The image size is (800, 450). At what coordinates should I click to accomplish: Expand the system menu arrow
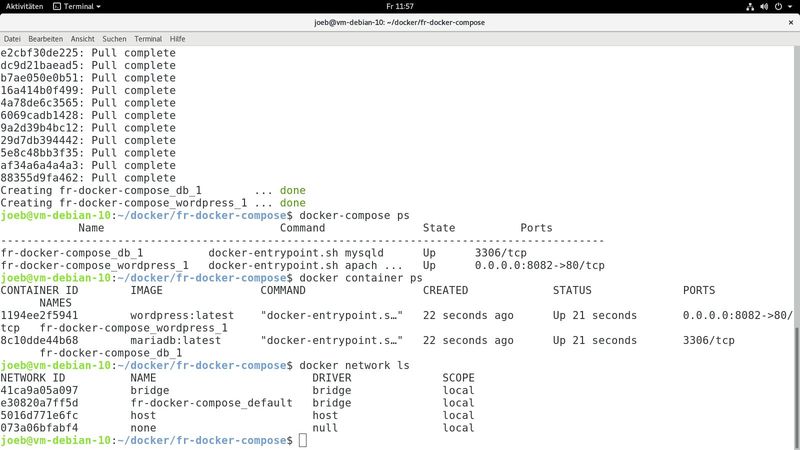790,7
